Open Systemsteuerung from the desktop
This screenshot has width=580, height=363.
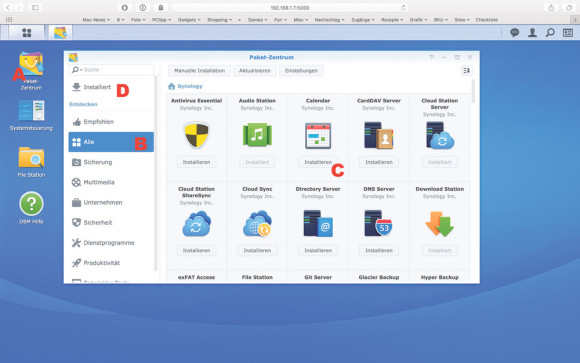(x=31, y=115)
